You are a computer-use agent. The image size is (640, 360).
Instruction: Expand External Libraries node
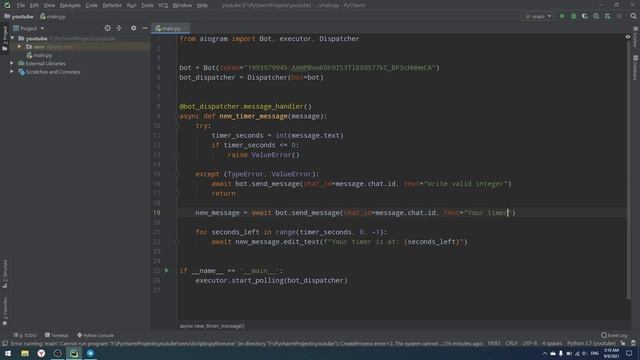pos(12,63)
